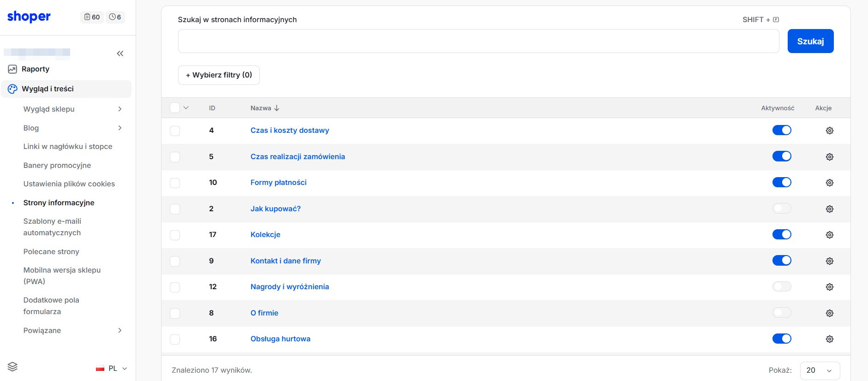Screen dimensions: 868x381
Task: Disable activity for Obsługa hurtowa
Action: point(782,339)
